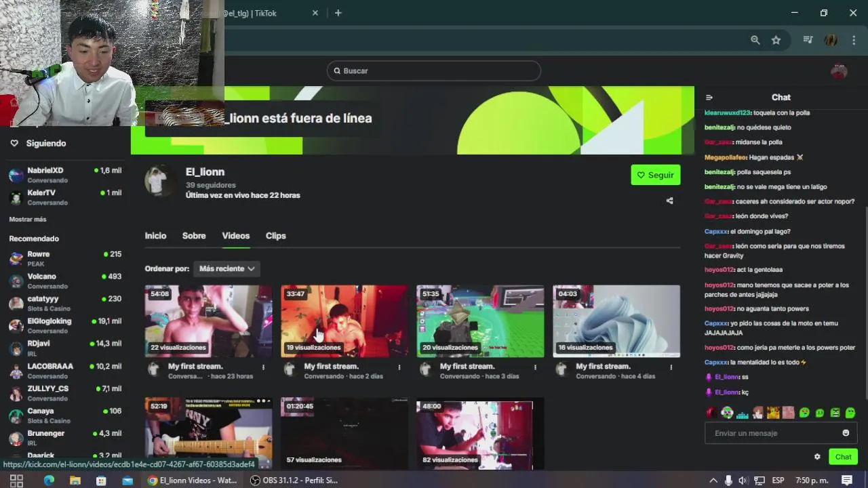Viewport: 868px width, 488px height.
Task: Open recommended channel Brunenger
Action: pyautogui.click(x=65, y=438)
